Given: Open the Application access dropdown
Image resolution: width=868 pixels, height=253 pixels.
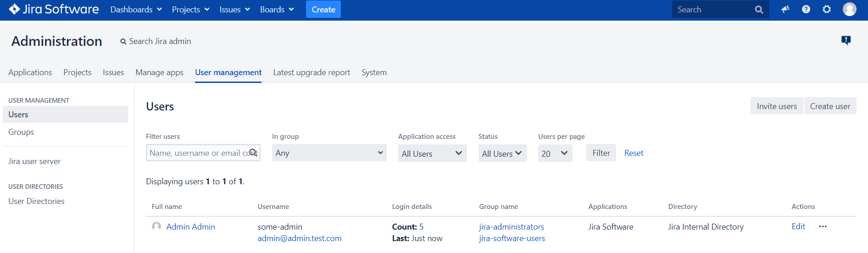Looking at the screenshot, I should (432, 153).
